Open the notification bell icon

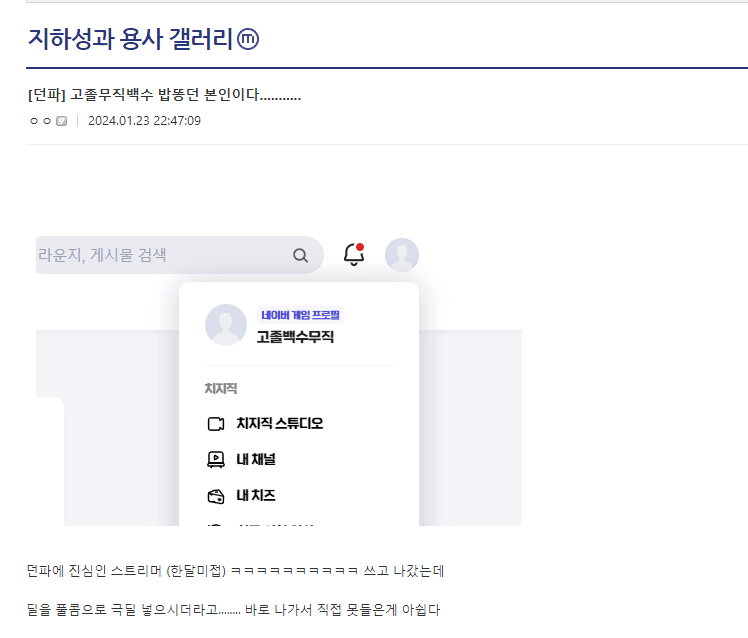pyautogui.click(x=354, y=254)
